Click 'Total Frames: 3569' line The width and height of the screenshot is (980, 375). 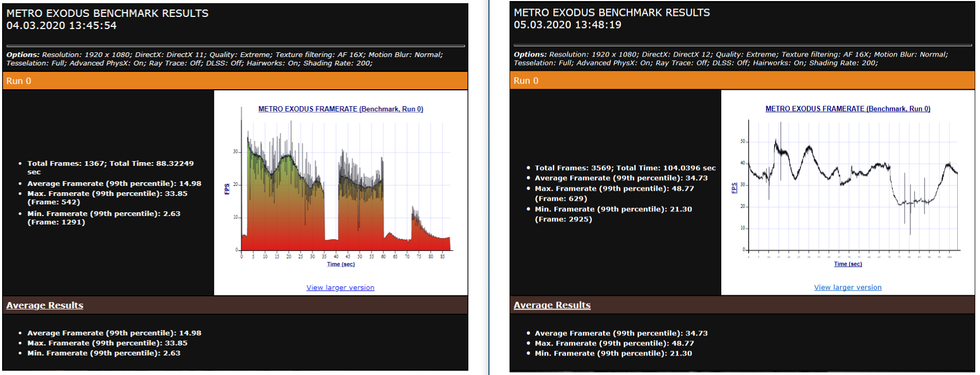(625, 168)
